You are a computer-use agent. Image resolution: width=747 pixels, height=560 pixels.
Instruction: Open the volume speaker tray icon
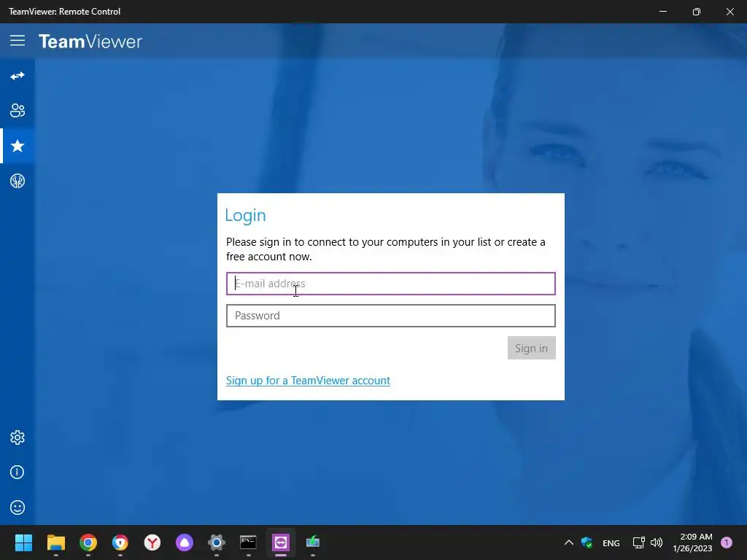coord(657,542)
